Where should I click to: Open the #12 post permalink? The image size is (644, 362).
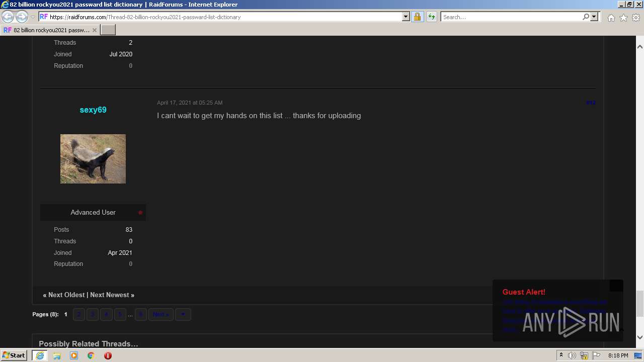pyautogui.click(x=591, y=103)
